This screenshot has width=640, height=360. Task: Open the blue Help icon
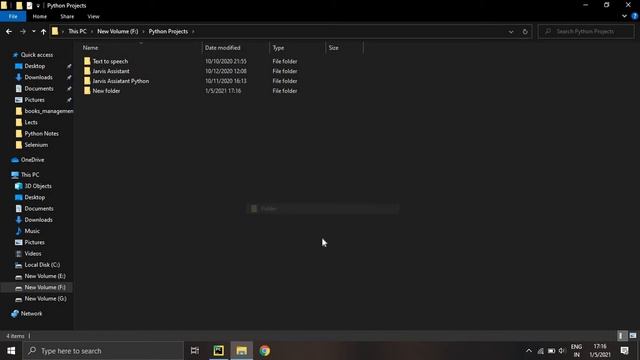[635, 16]
